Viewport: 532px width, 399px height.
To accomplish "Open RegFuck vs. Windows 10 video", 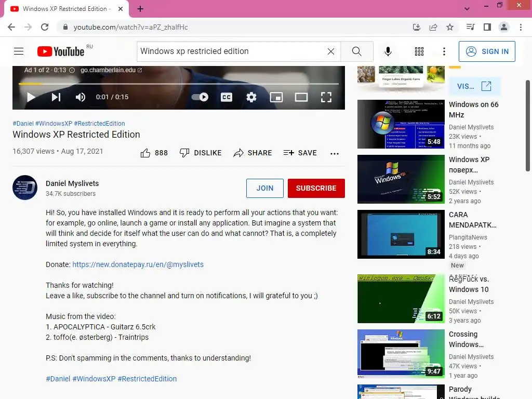I will [401, 299].
